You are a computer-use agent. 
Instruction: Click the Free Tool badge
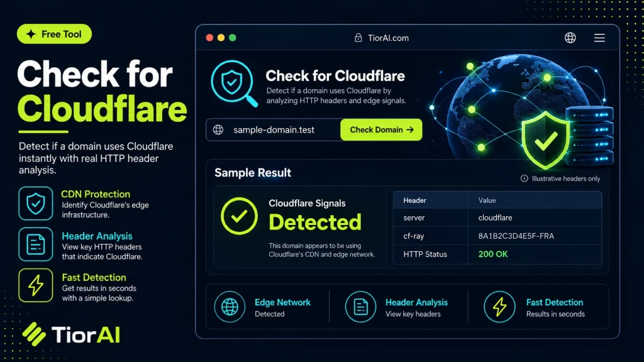tap(54, 34)
